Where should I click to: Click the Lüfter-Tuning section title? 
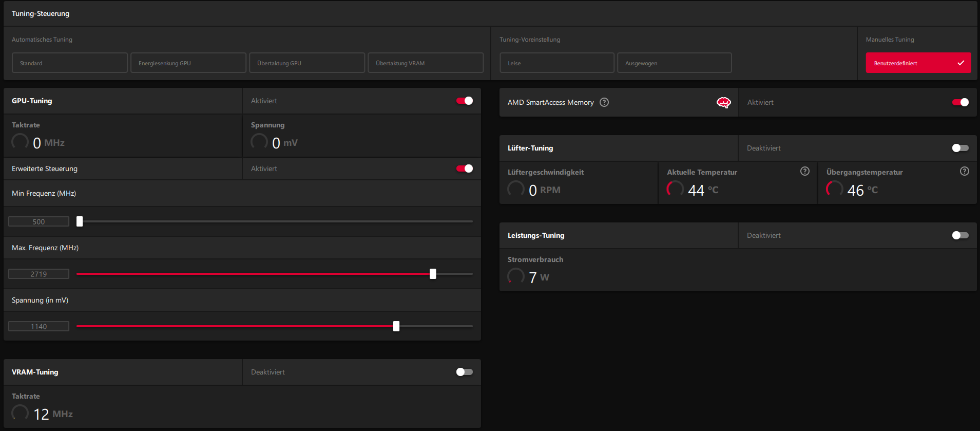(530, 148)
